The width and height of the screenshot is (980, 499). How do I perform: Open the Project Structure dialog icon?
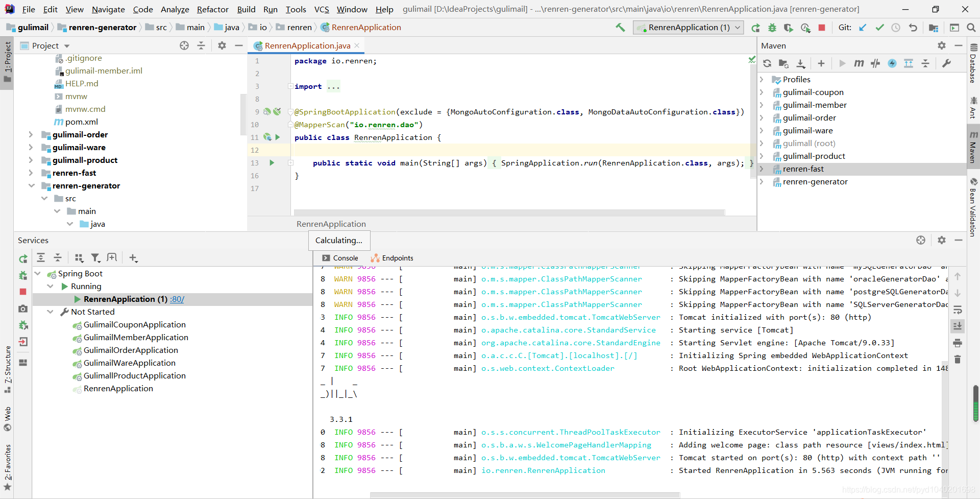(x=934, y=28)
